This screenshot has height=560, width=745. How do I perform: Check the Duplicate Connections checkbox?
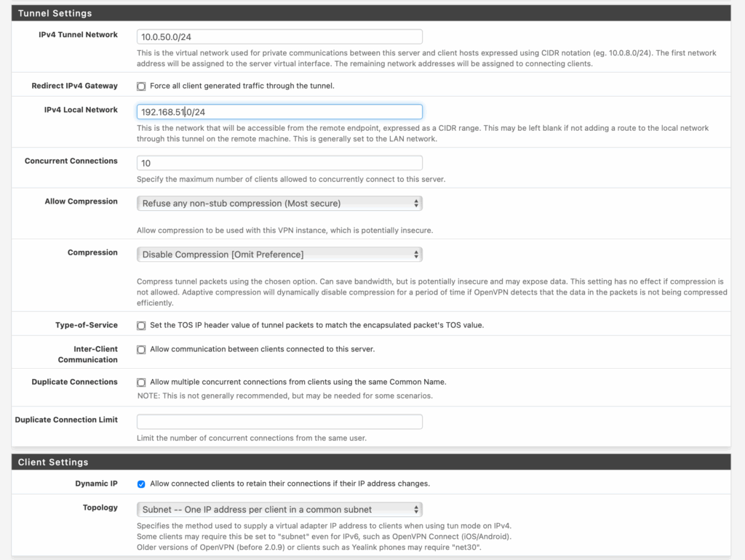point(141,383)
